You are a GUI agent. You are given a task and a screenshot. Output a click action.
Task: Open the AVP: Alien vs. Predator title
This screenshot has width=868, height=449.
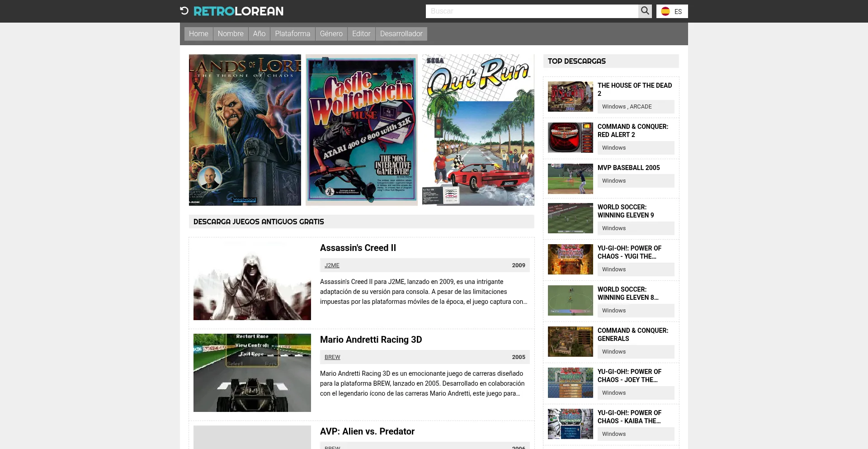click(x=367, y=431)
